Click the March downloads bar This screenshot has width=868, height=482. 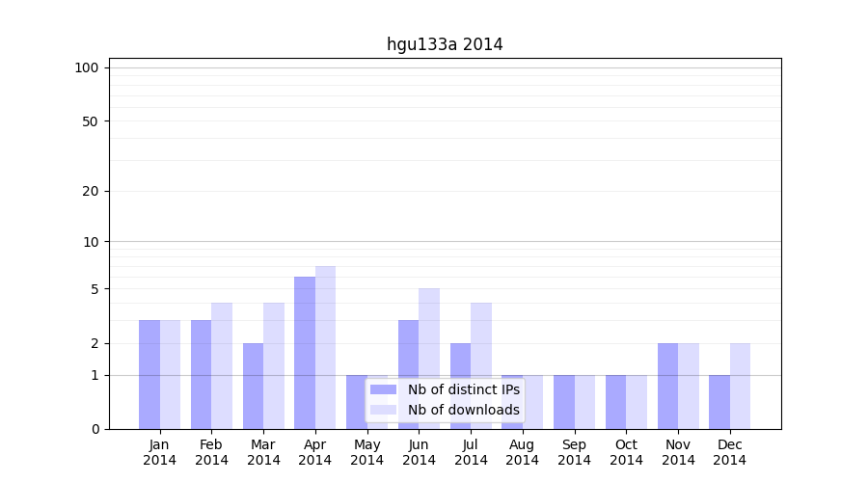pyautogui.click(x=274, y=365)
